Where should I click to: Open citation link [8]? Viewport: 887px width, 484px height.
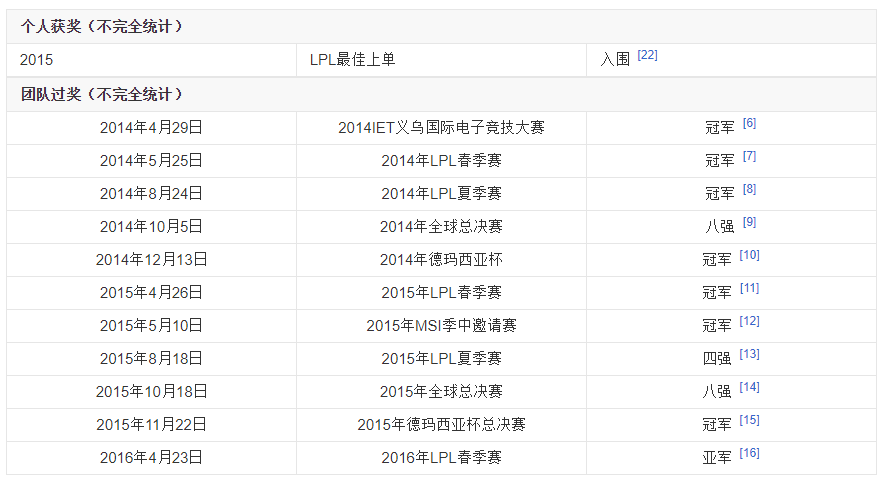click(749, 189)
